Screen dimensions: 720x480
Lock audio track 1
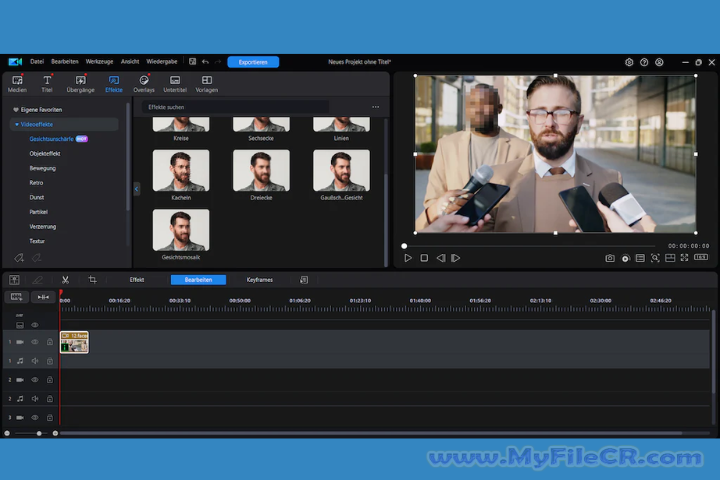point(50,361)
